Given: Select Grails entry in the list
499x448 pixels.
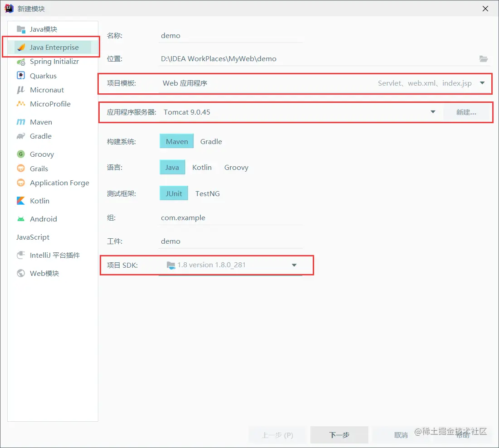Looking at the screenshot, I should [53, 169].
